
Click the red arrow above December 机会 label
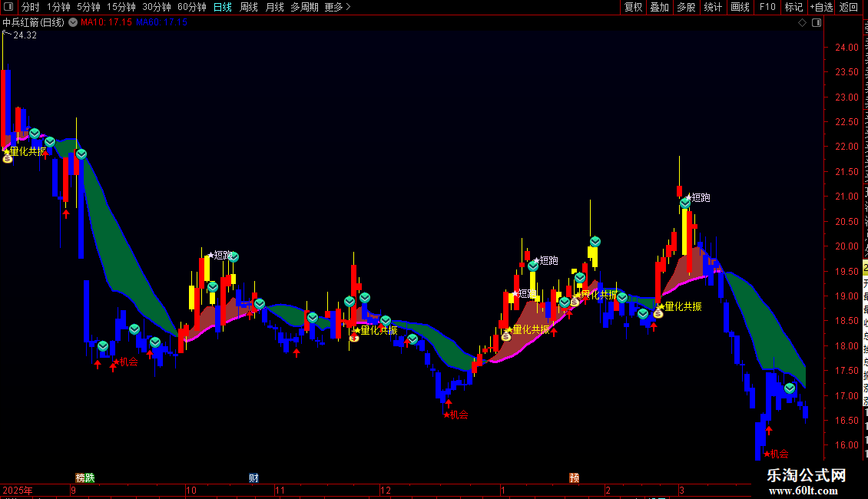pyautogui.click(x=449, y=403)
